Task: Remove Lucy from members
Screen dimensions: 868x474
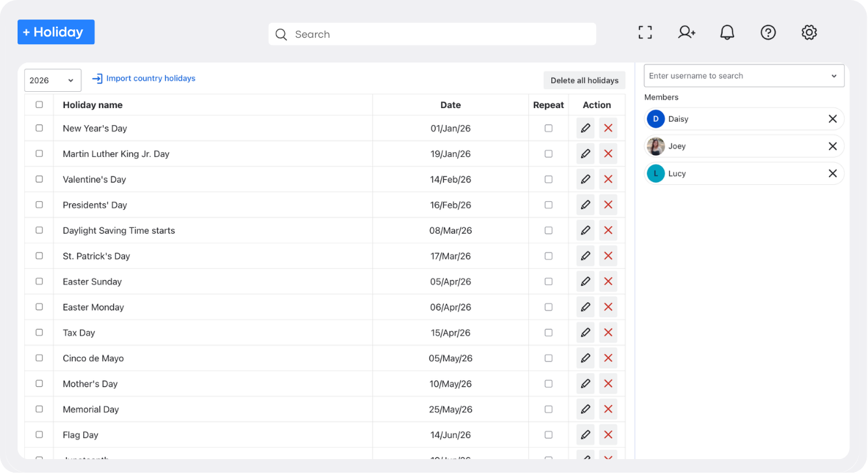Action: pos(832,174)
